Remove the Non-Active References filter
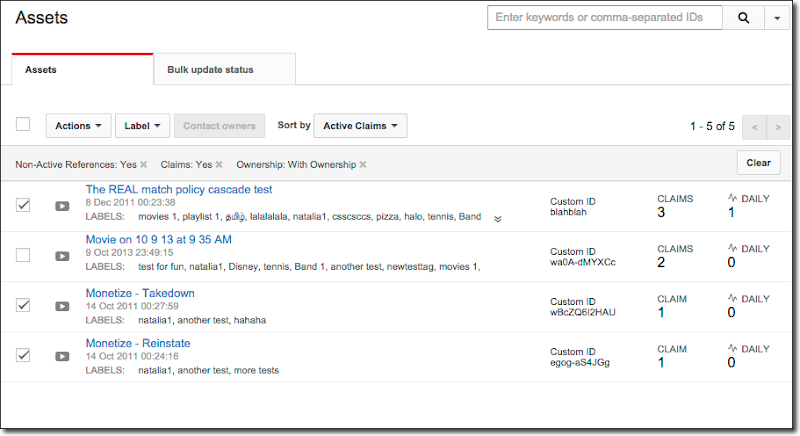 143,164
